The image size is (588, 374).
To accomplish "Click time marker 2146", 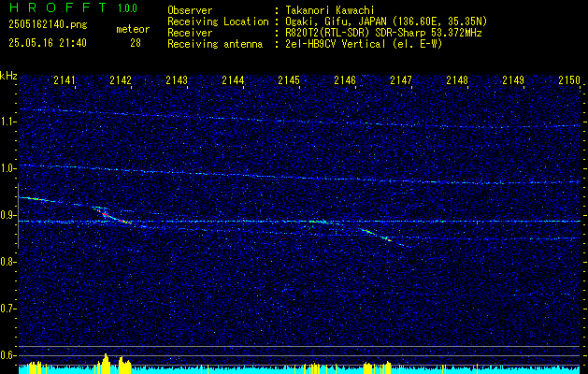I will pyautogui.click(x=345, y=80).
